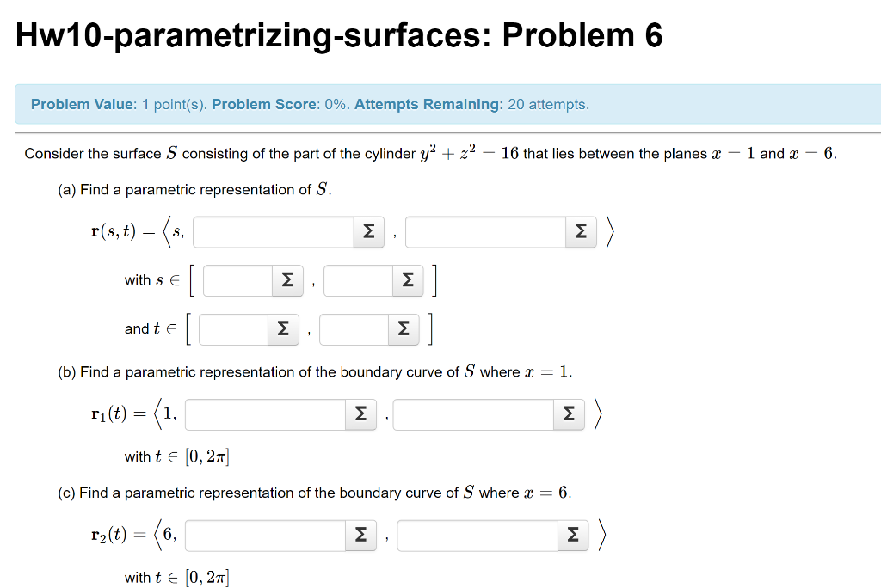Click the r(s,t) third component answer box
Screen dimensions: 881x588
482,231
